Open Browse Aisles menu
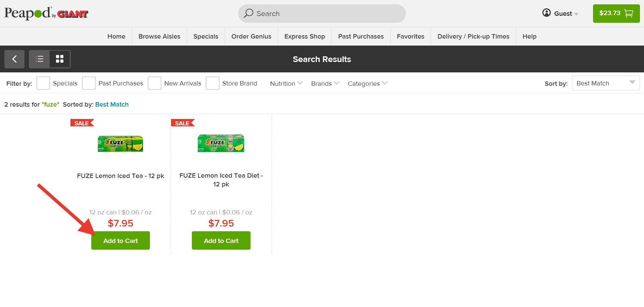This screenshot has width=644, height=307. click(159, 36)
